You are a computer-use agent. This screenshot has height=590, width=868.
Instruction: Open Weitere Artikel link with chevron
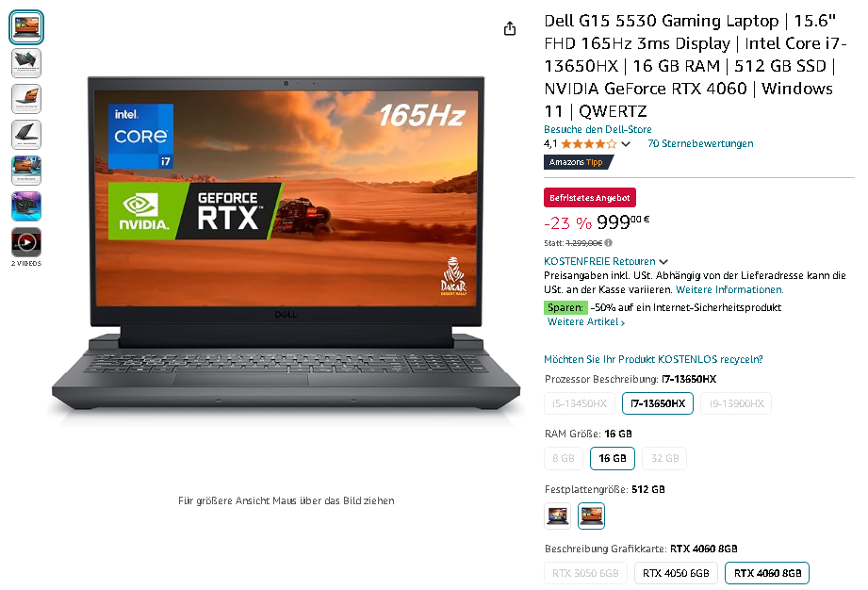coord(585,321)
